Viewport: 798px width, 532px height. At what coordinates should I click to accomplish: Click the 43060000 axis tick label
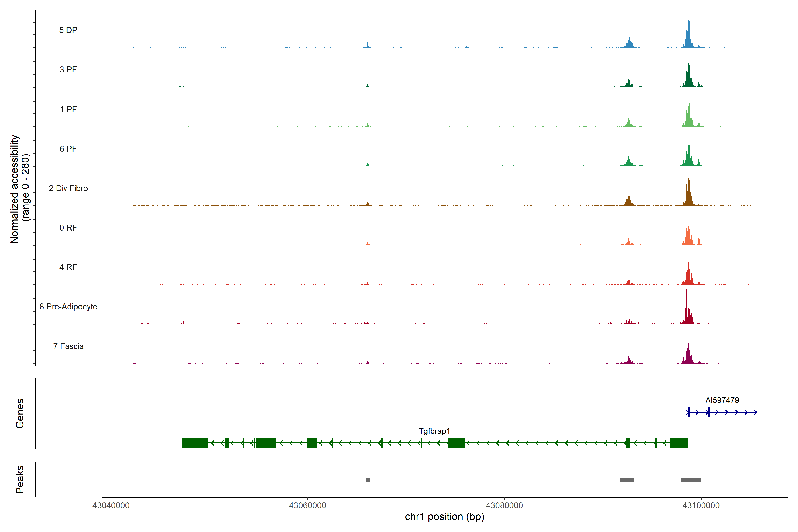[307, 505]
